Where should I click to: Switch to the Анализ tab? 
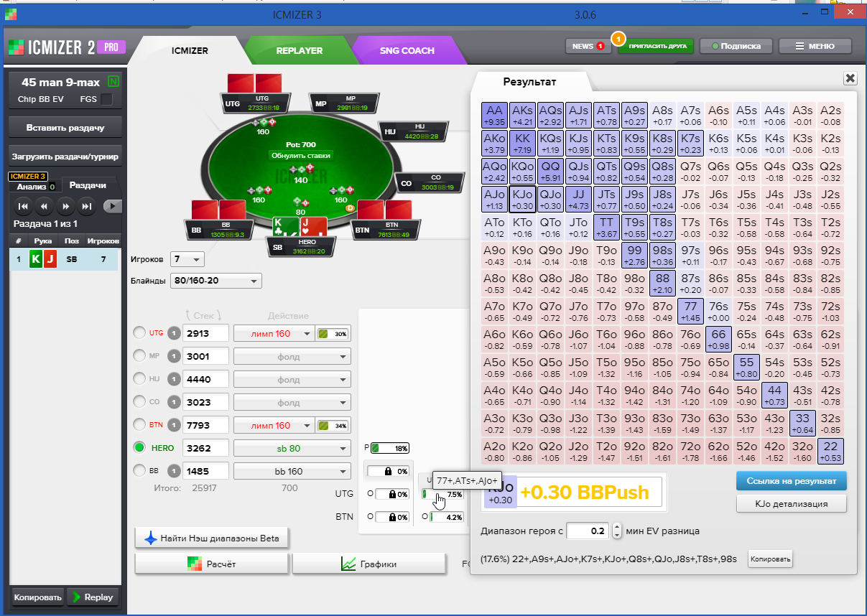tap(36, 187)
